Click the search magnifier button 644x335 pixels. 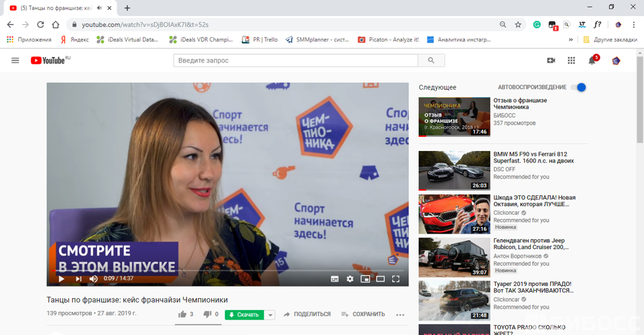(x=431, y=60)
